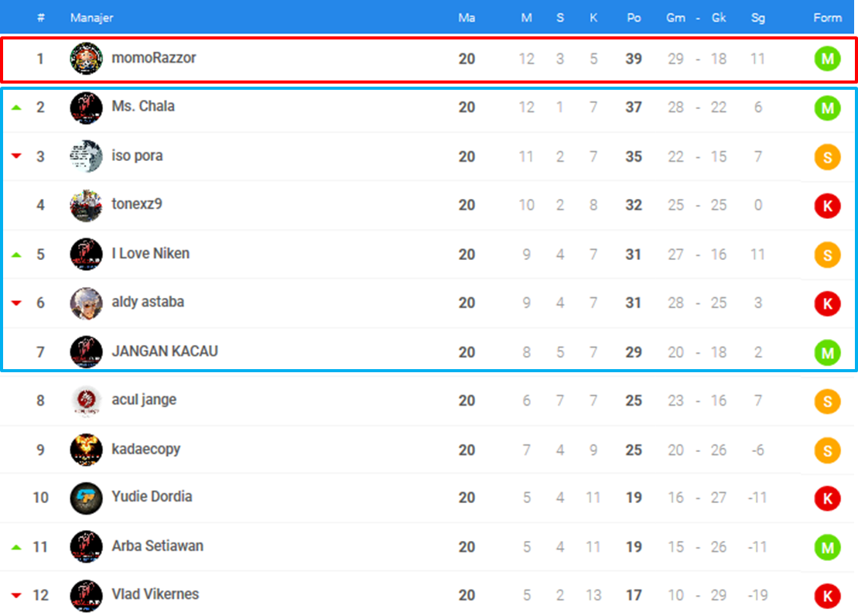
Task: Click kadaecopy's flame avatar
Action: pos(86,450)
